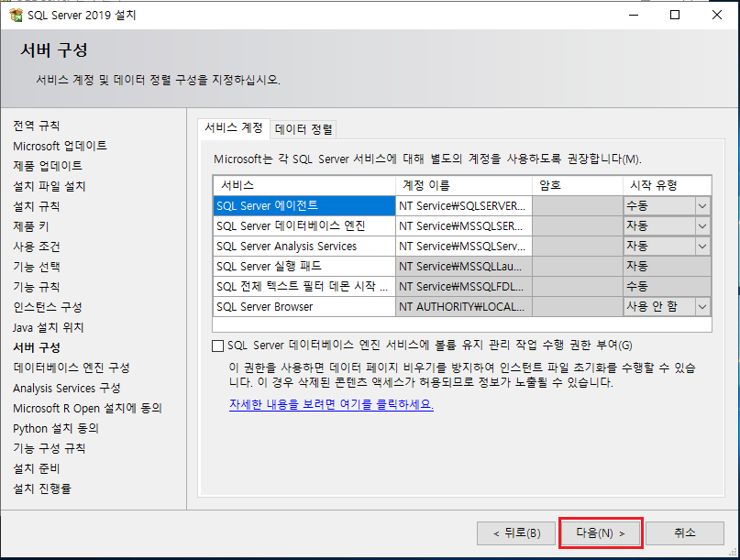Image resolution: width=740 pixels, height=560 pixels.
Task: Open startup type dropdown for 데이터베이스 엔진
Action: click(x=702, y=226)
